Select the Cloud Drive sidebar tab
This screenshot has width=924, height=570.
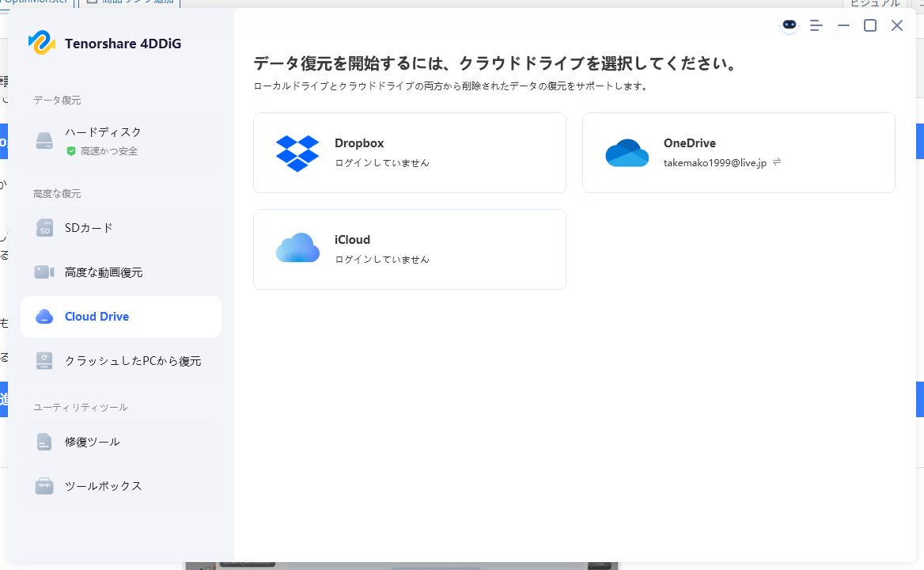pyautogui.click(x=121, y=317)
